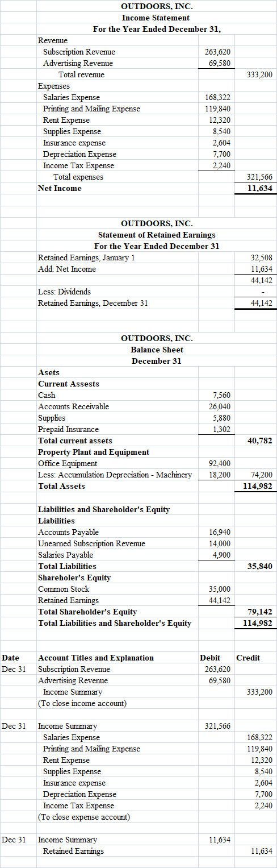Viewport: 277px width, 868px height.
Task: Select the "Balance Sheet" heading cell
Action: pyautogui.click(x=157, y=350)
